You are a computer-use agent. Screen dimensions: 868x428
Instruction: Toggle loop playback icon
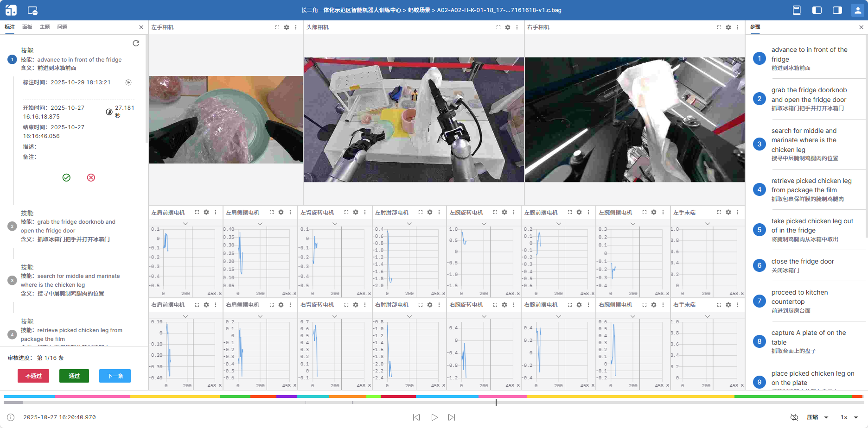point(794,417)
